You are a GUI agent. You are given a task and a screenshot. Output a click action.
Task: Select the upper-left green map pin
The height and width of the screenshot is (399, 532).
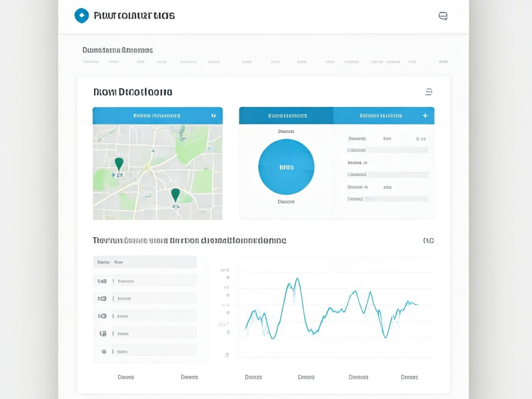pos(119,163)
